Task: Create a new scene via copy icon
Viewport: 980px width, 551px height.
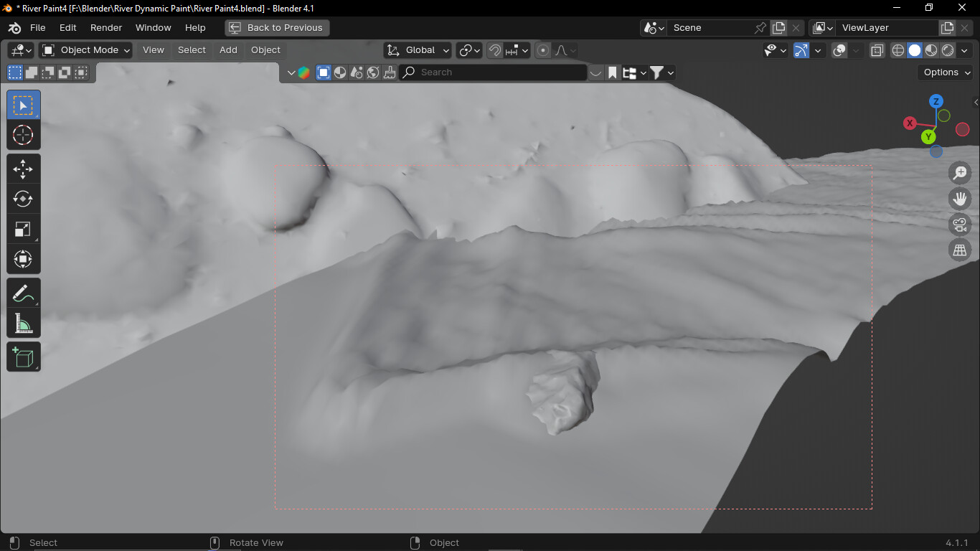Action: 779,28
